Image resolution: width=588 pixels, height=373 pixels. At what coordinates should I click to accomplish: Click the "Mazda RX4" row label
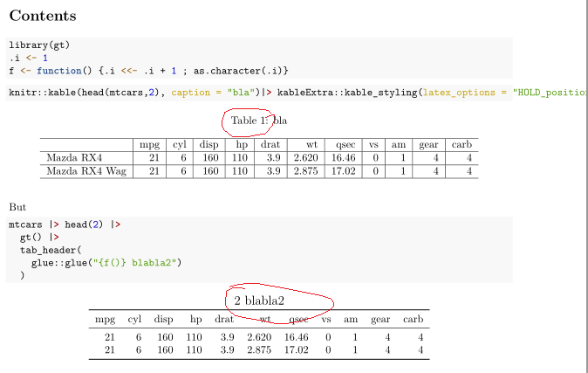pyautogui.click(x=74, y=158)
